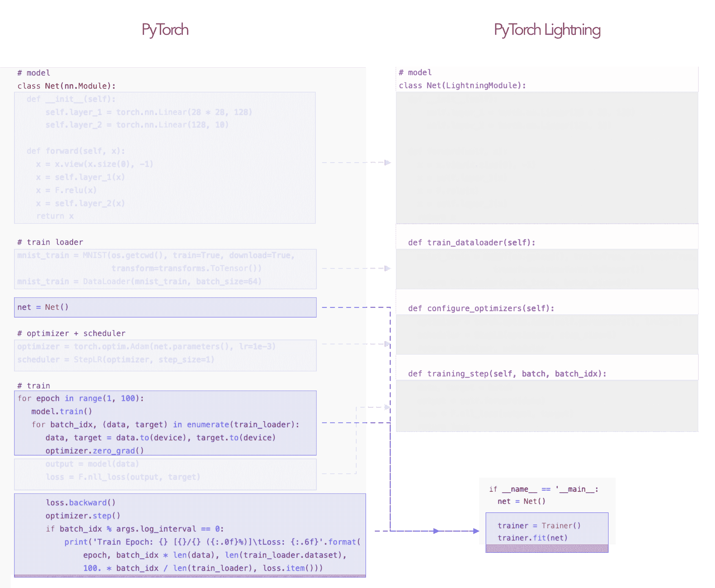Screen dimensions: 715x588
Task: Click the loss.backward() line
Action: pyautogui.click(x=81, y=503)
